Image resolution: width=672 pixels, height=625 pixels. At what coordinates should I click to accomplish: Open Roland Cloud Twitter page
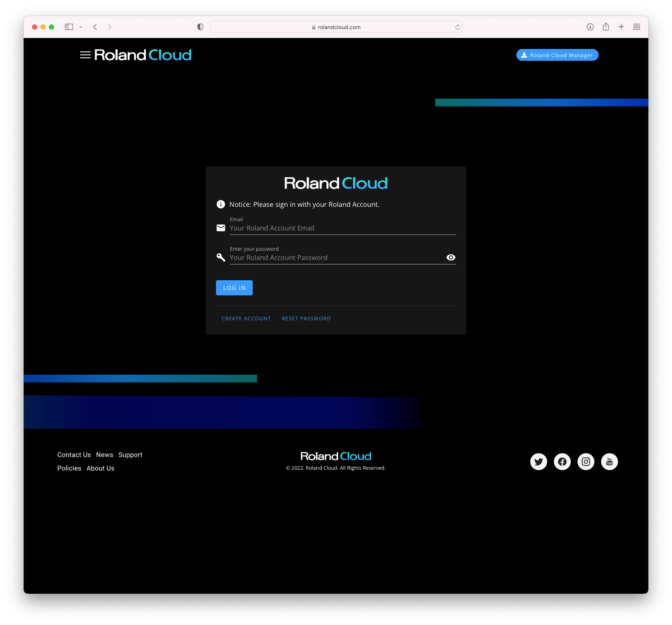(539, 462)
